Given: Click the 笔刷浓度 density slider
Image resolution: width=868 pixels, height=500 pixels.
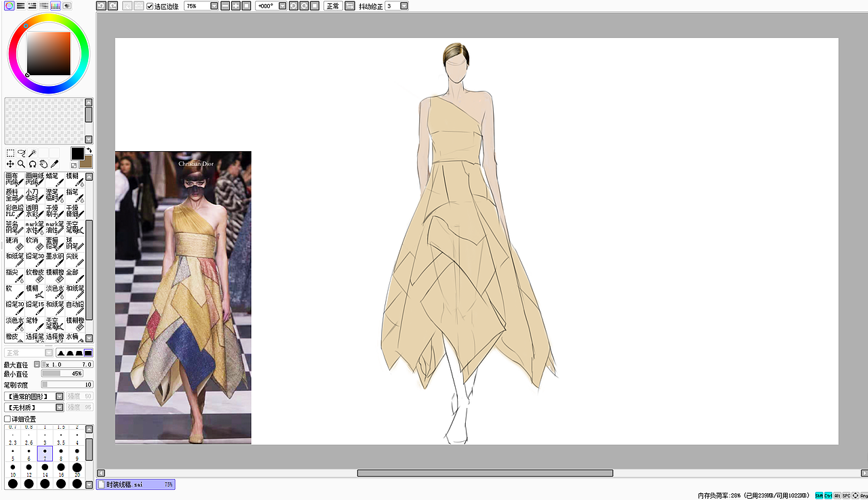Looking at the screenshot, I should pyautogui.click(x=67, y=385).
